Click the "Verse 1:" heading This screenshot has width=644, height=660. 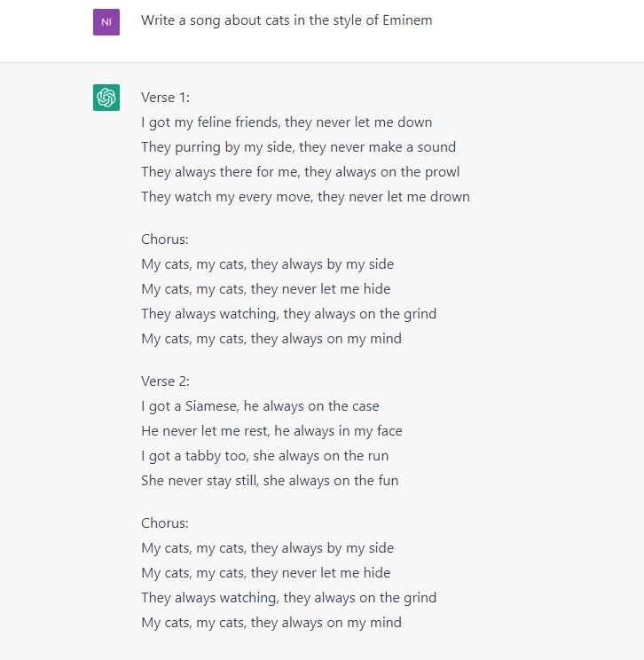coord(165,98)
